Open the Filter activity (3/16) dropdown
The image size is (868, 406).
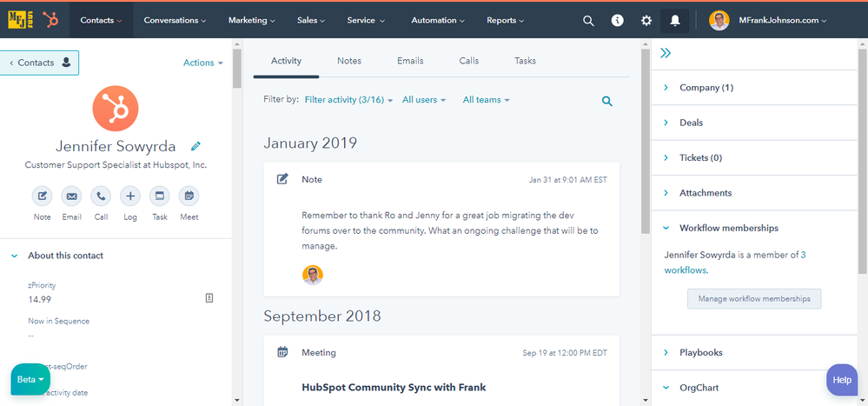click(348, 100)
